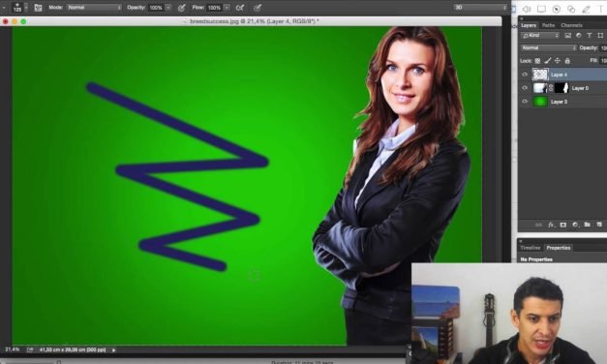The width and height of the screenshot is (607, 364).
Task: Select the green Layer 3 thumbnail
Action: click(x=540, y=102)
